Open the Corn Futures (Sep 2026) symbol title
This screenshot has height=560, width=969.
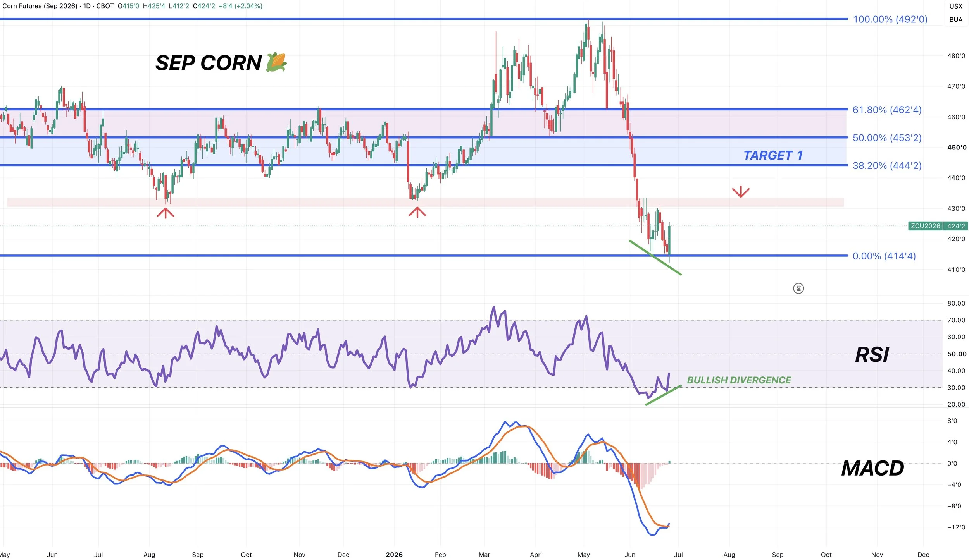40,6
